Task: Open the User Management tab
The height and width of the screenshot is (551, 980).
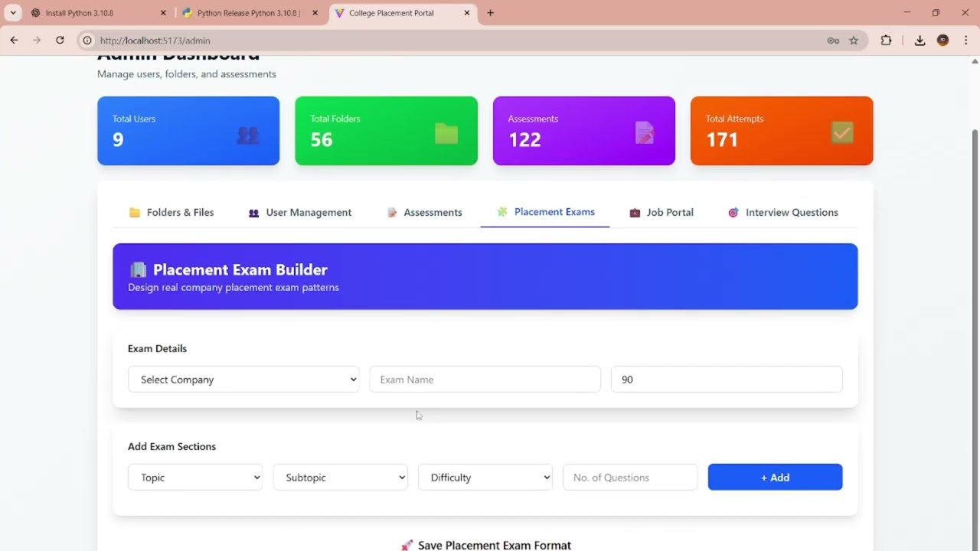Action: (x=300, y=213)
